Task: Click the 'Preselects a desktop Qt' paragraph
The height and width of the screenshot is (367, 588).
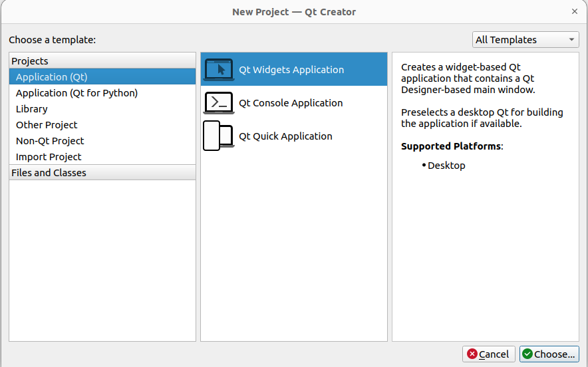Action: point(482,118)
